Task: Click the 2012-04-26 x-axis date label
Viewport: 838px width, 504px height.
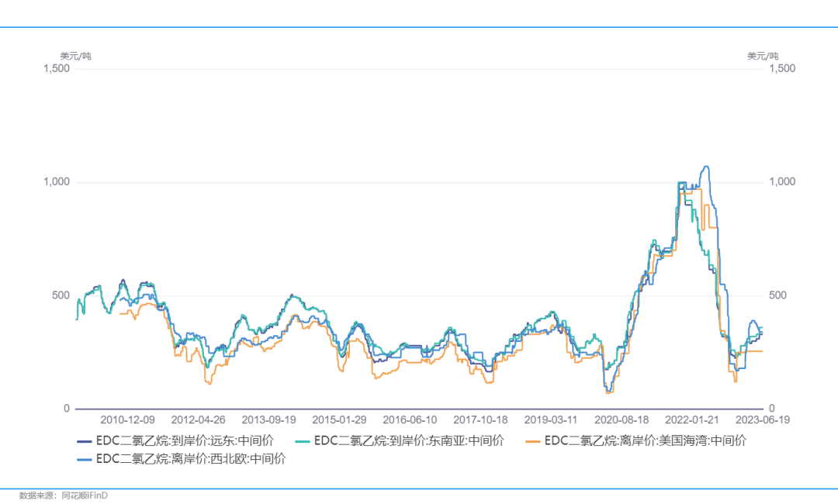Action: click(x=199, y=419)
